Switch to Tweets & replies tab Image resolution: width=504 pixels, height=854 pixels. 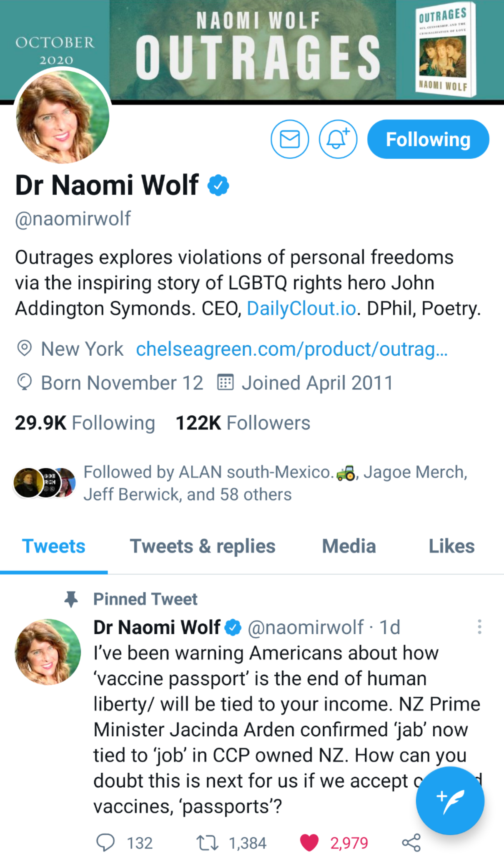[203, 546]
